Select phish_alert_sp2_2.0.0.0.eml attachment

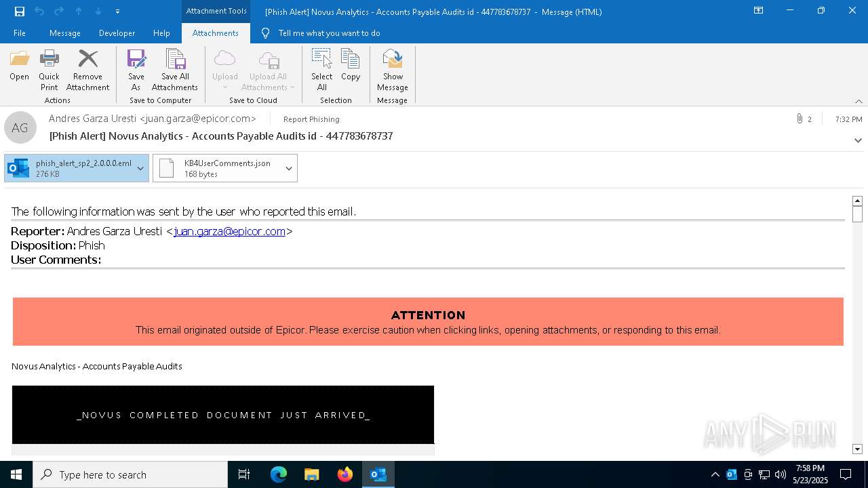[69, 168]
